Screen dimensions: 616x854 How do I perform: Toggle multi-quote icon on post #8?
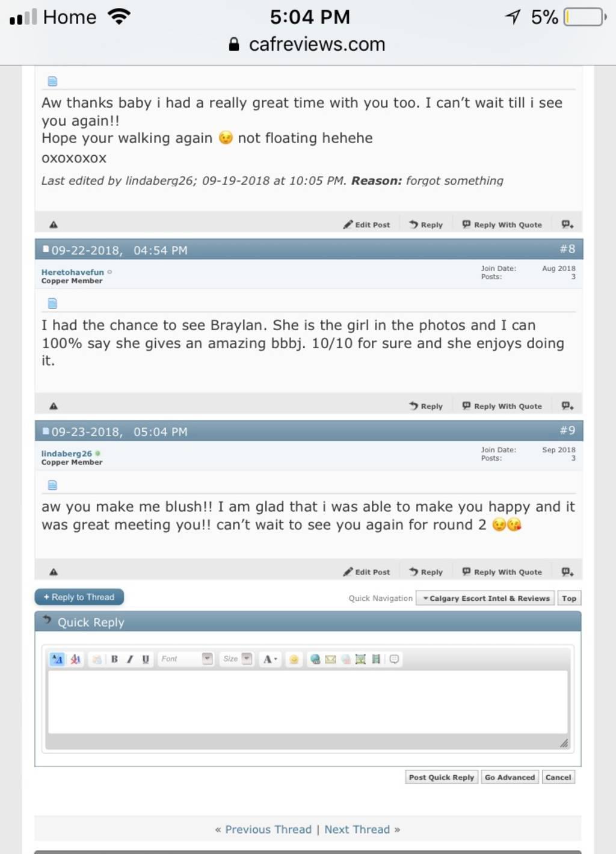567,406
